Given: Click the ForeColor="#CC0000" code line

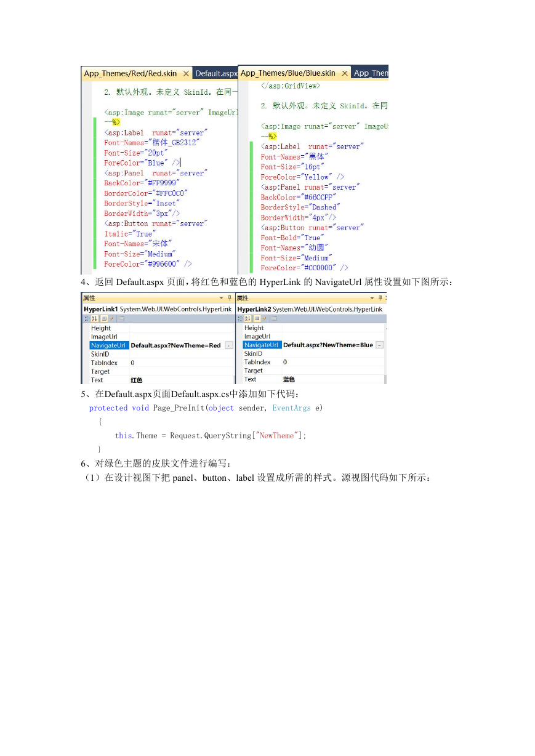Looking at the screenshot, I should (x=304, y=268).
